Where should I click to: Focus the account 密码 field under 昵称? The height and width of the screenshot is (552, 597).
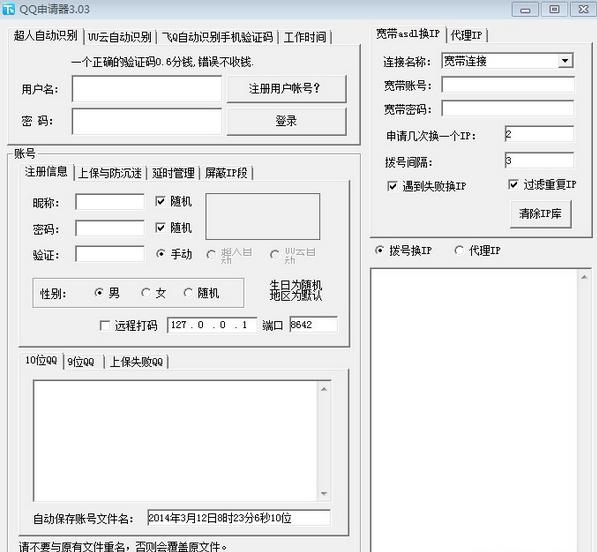click(x=110, y=228)
